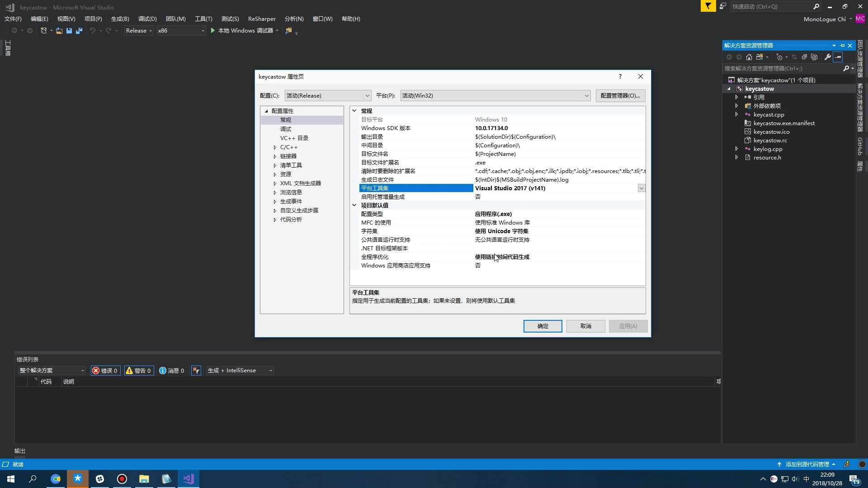
Task: Select keycastow.rc in Solution Explorer
Action: [770, 141]
